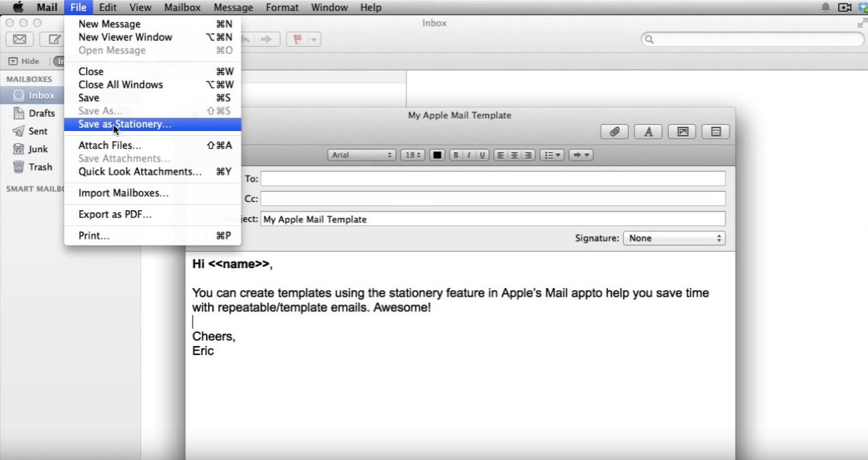Choose Export as PDF
This screenshot has width=868, height=460.
pos(152,214)
